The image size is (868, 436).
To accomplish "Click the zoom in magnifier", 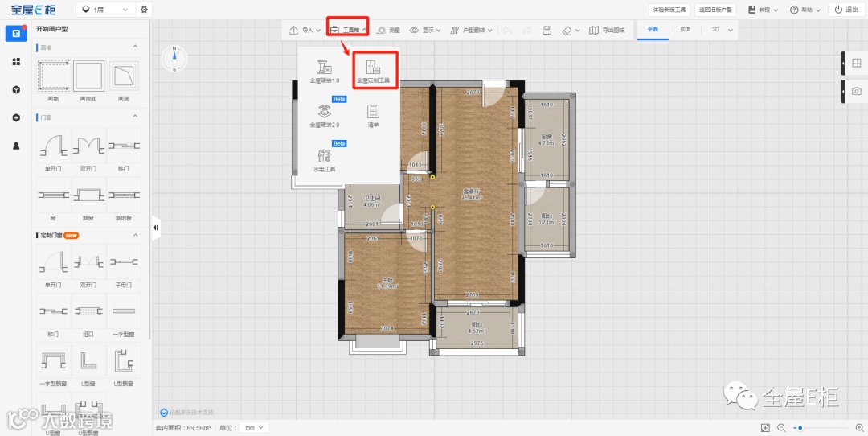I will click(x=859, y=428).
